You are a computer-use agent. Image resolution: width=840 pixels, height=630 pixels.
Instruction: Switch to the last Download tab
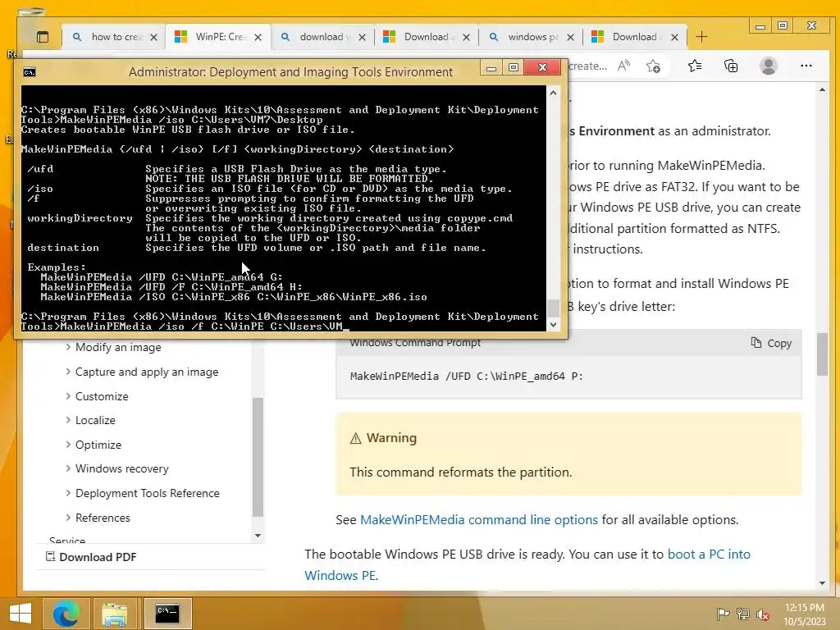(x=635, y=37)
